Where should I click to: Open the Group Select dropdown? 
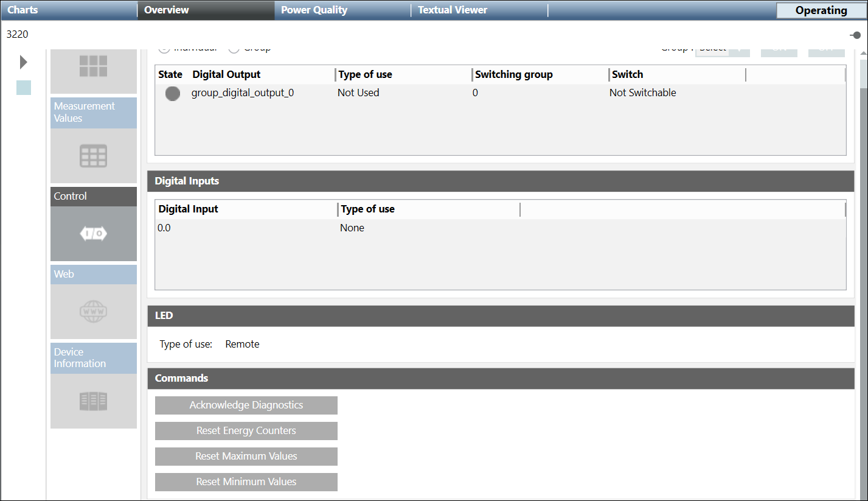coord(722,49)
